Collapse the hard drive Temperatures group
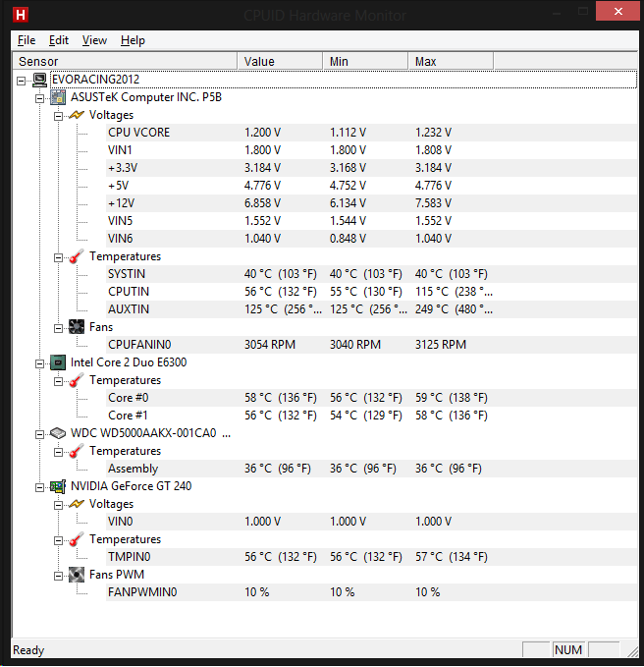The width and height of the screenshot is (644, 667). click(x=58, y=452)
